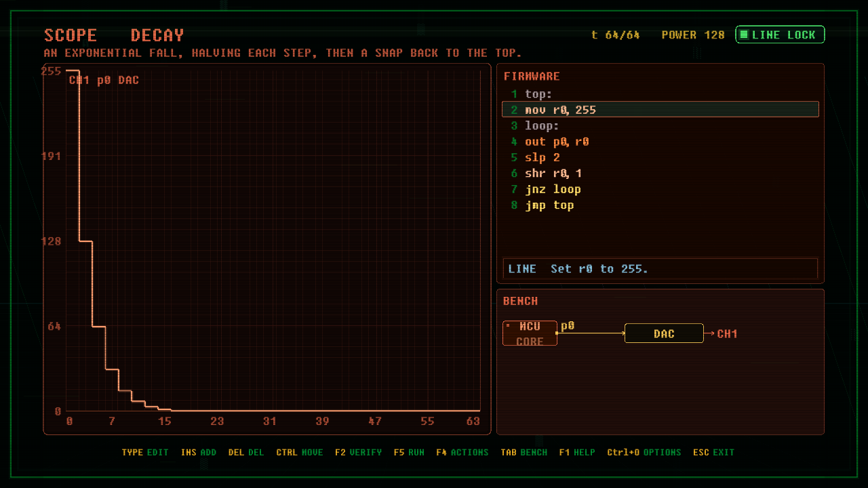Click the t 64/64 time readout
868x488 pixels.
[616, 35]
